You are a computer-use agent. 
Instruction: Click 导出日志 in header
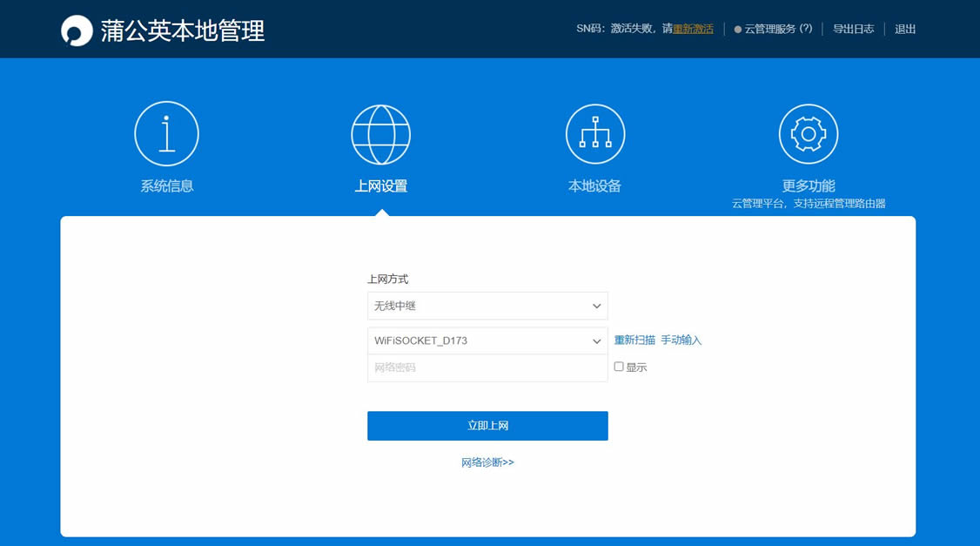tap(853, 29)
